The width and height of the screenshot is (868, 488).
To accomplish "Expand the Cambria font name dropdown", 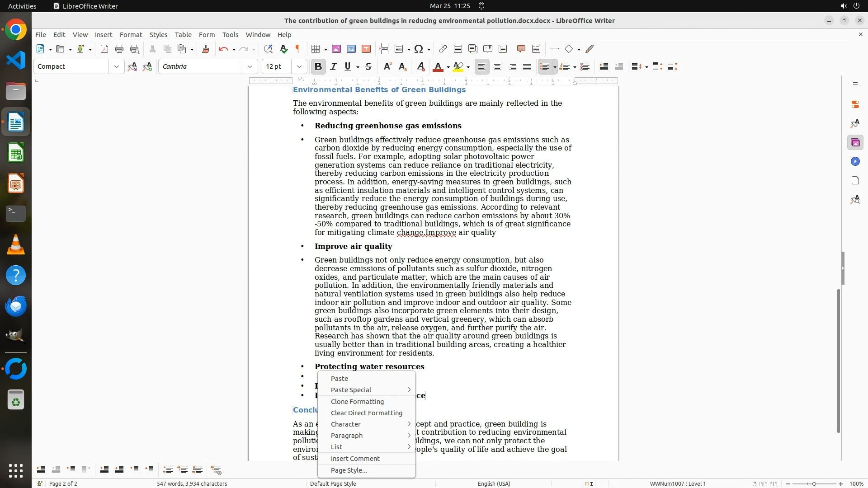I will pos(250,66).
